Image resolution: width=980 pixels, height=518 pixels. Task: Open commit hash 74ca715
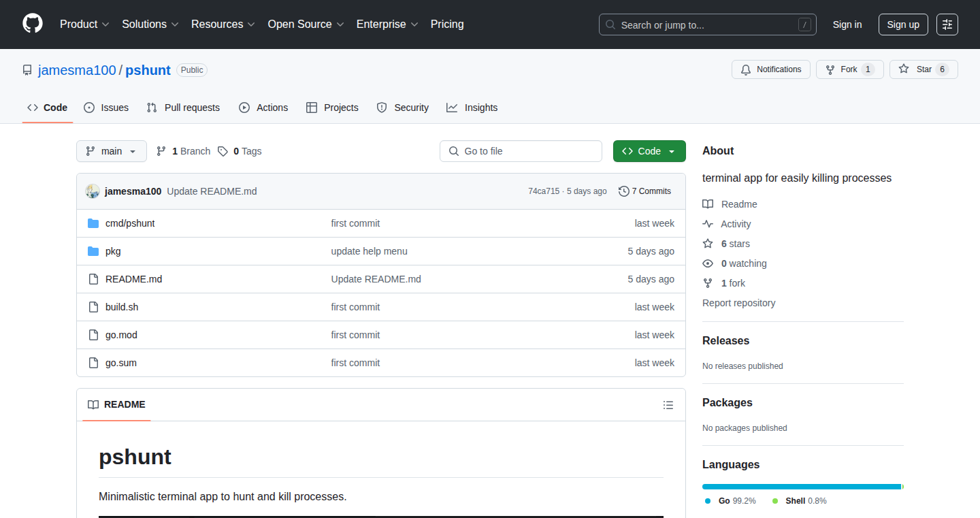[x=543, y=191]
